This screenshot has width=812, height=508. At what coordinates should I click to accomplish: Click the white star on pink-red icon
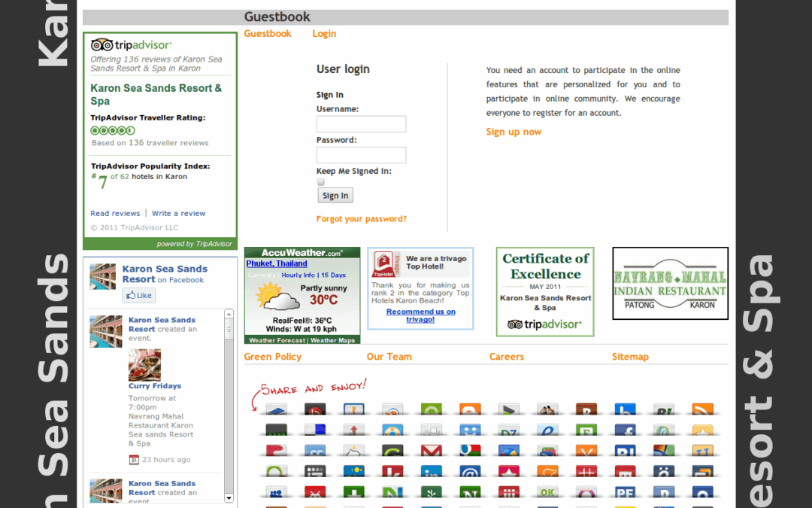508,471
